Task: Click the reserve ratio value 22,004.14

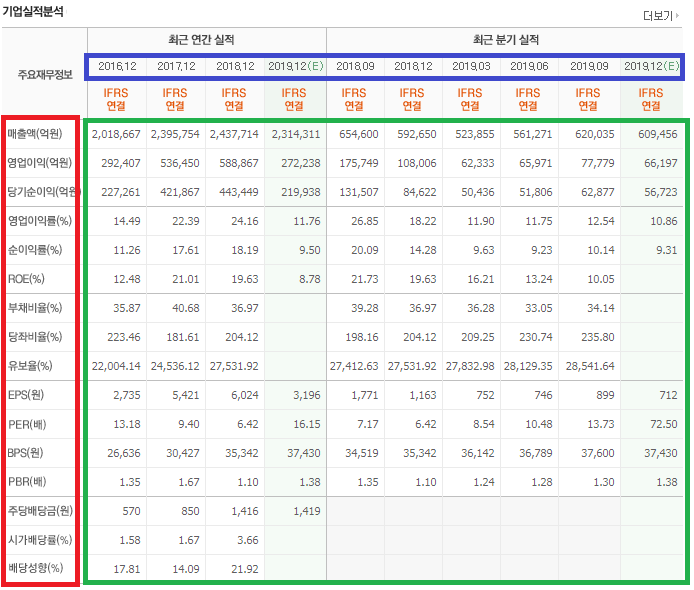Action: (116, 366)
